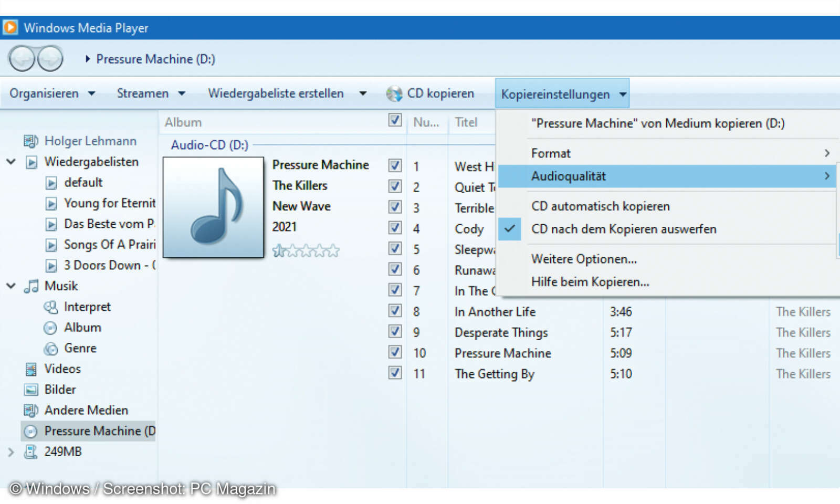Screen dimensions: 840x504
Task: Select the Interpret icon under Musik
Action: click(51, 307)
